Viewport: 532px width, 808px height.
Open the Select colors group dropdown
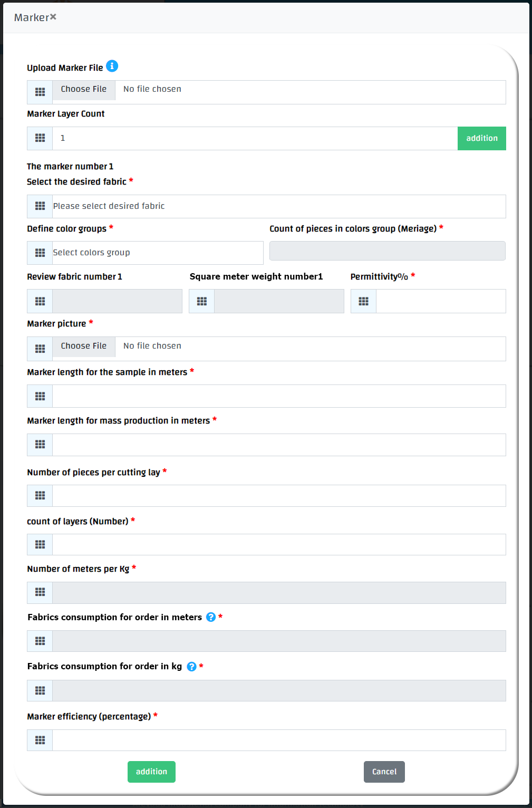click(x=157, y=253)
